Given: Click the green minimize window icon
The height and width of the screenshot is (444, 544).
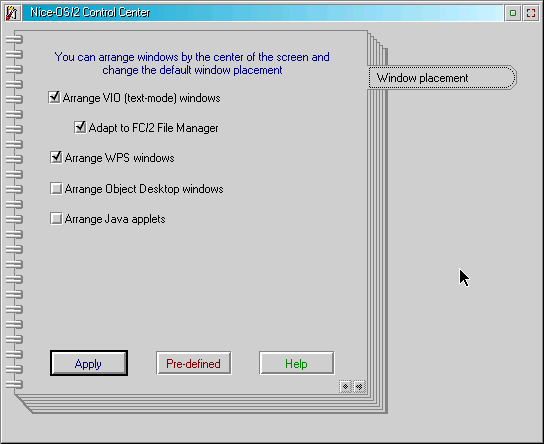Looking at the screenshot, I should (x=513, y=13).
